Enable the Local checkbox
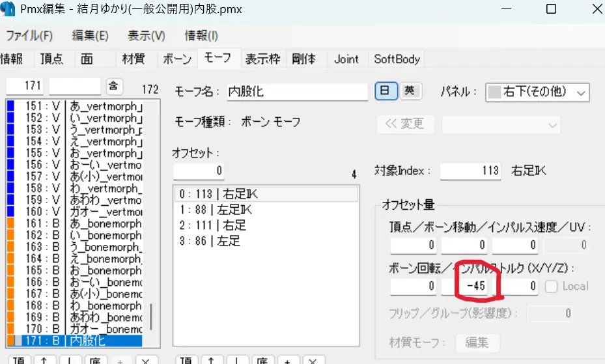Image resolution: width=605 pixels, height=364 pixels. point(551,286)
